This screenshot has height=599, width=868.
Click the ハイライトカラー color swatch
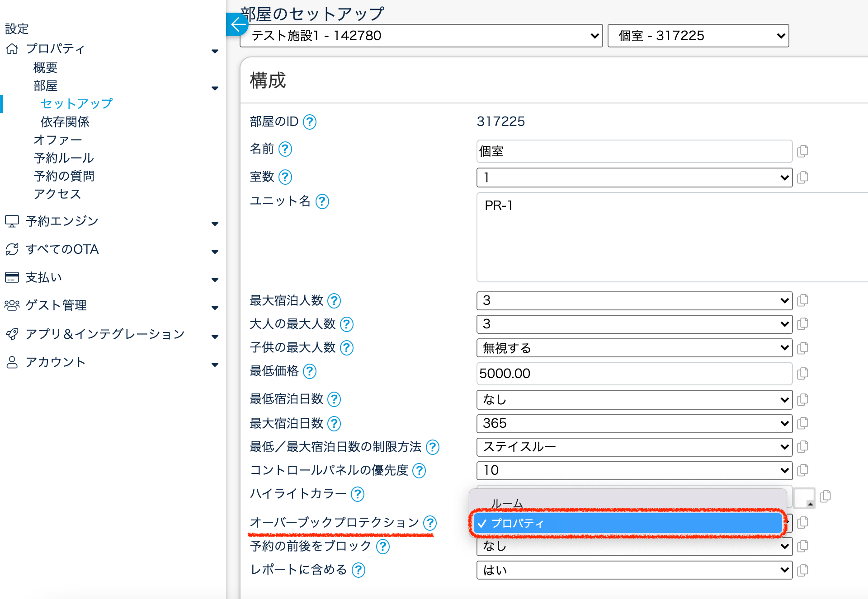[x=804, y=498]
